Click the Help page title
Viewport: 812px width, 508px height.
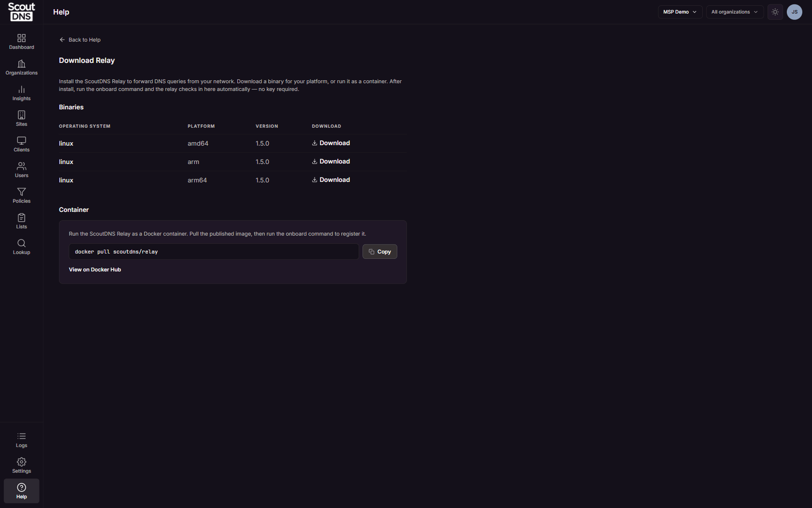click(61, 12)
